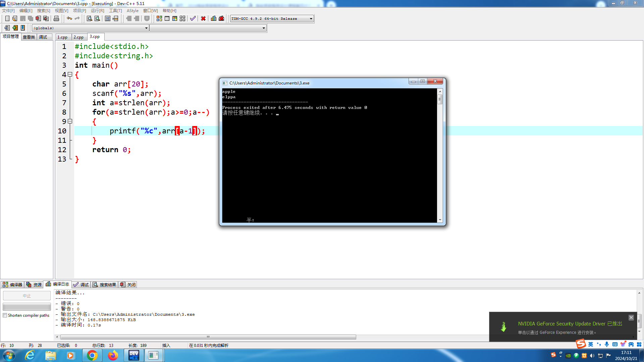This screenshot has height=362, width=644.
Task: Switch to the 1.cpp editor tab
Action: (x=62, y=37)
